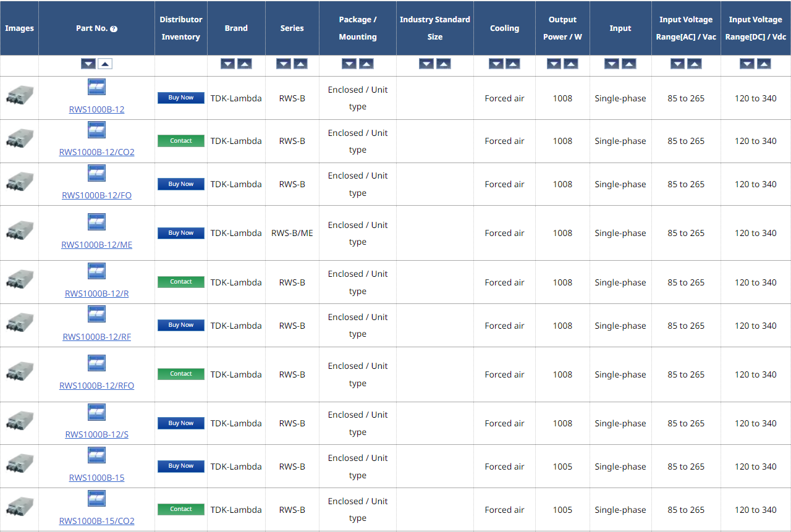The width and height of the screenshot is (791, 532).
Task: Open the RWS1000B-12/RF part link
Action: coord(96,337)
